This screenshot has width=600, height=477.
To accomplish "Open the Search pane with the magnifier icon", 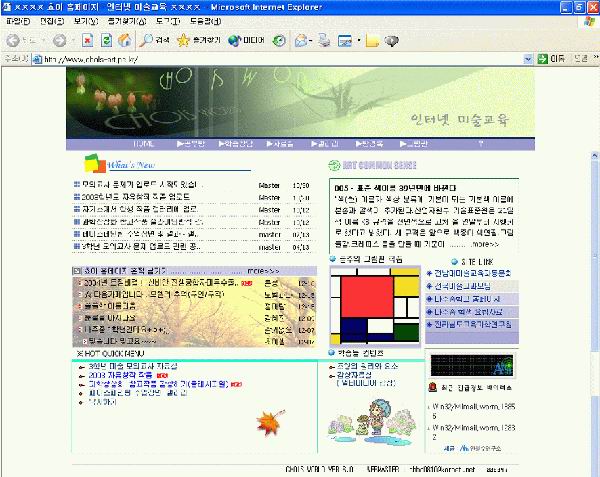I will click(x=146, y=40).
